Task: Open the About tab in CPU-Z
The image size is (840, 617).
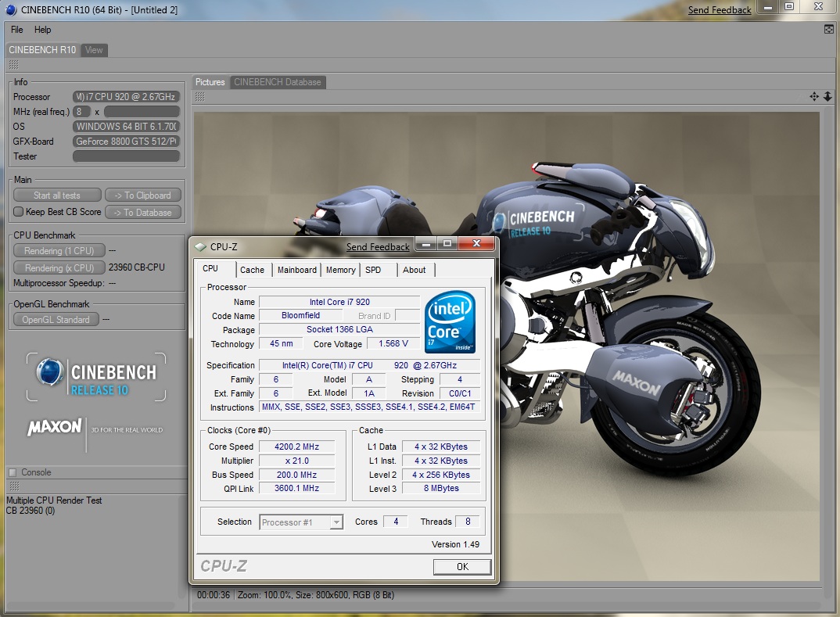Action: click(414, 270)
